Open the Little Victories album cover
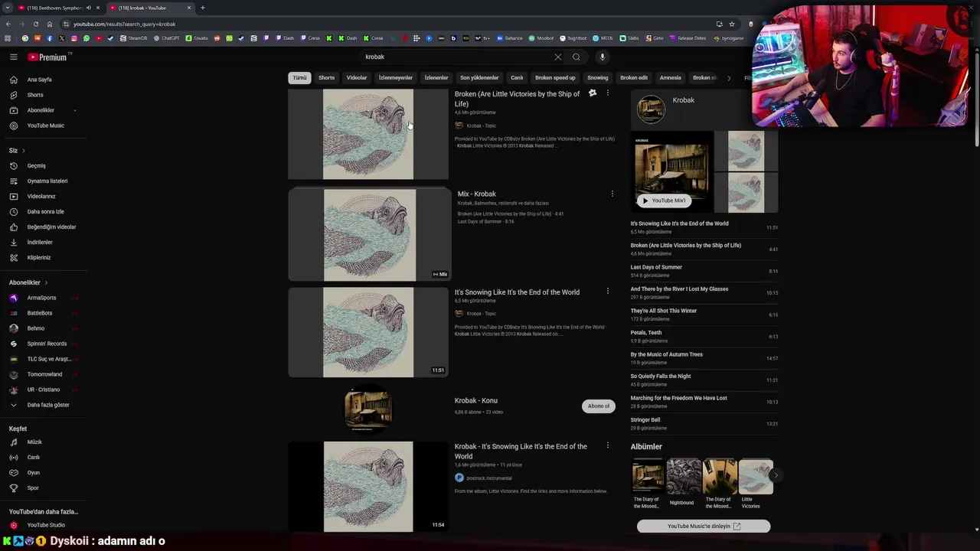Viewport: 980px width, 551px height. [755, 477]
